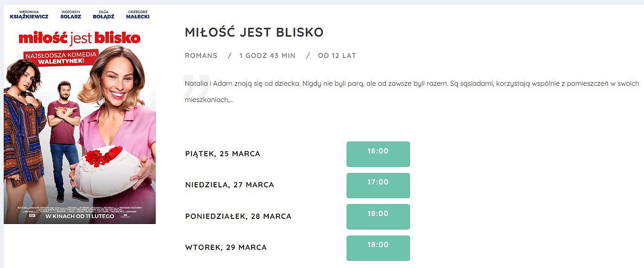This screenshot has height=268, width=644.
Task: Expand the truncated description at the ellipsis
Action: point(231,100)
